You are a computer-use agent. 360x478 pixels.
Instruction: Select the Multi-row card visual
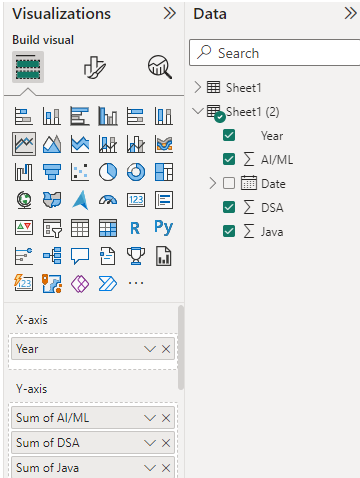coord(164,200)
